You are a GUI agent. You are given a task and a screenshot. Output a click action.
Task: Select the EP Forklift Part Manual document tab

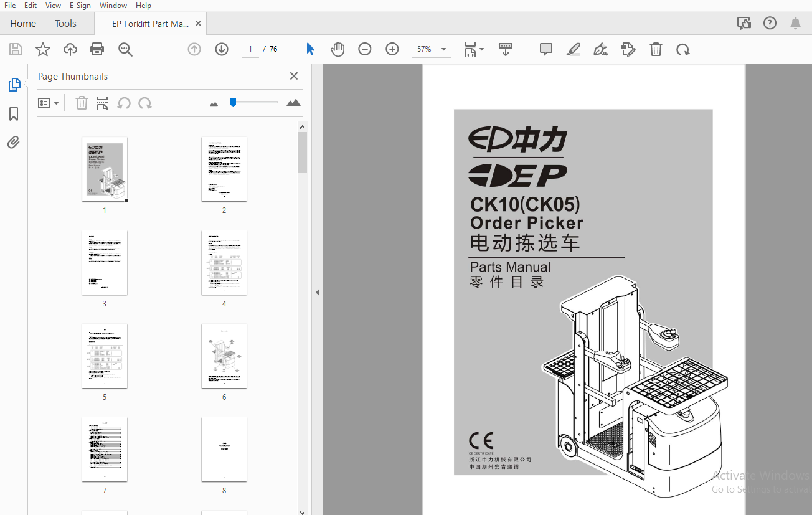pyautogui.click(x=150, y=24)
